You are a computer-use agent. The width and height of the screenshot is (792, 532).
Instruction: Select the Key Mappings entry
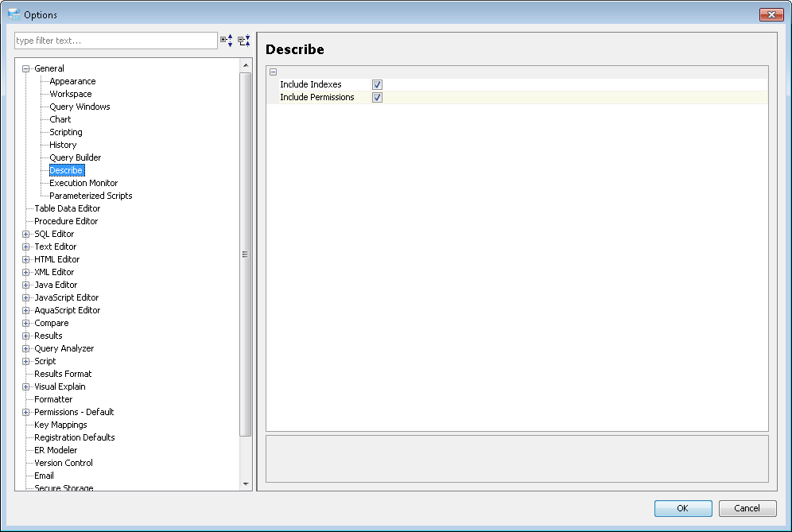[60, 425]
